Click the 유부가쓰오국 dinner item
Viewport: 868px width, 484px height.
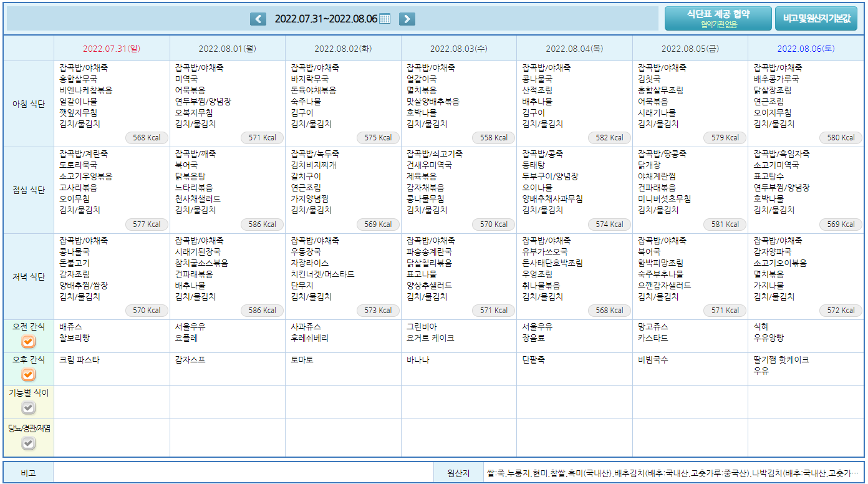[x=545, y=251]
